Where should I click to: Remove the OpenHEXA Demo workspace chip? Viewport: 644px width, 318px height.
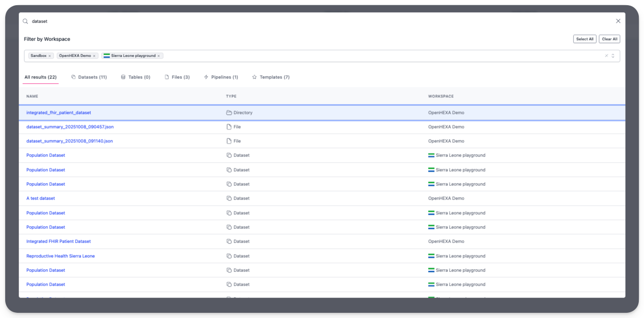[x=94, y=56]
